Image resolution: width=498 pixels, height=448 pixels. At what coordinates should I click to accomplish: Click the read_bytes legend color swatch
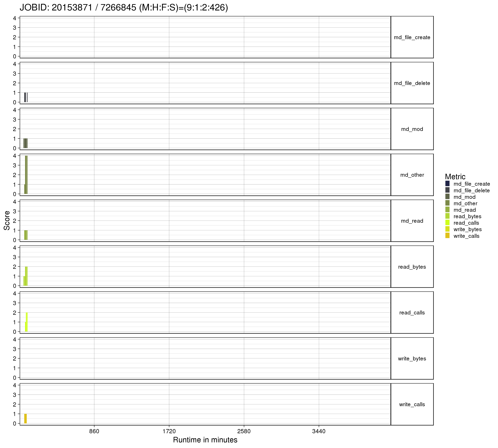tap(448, 216)
